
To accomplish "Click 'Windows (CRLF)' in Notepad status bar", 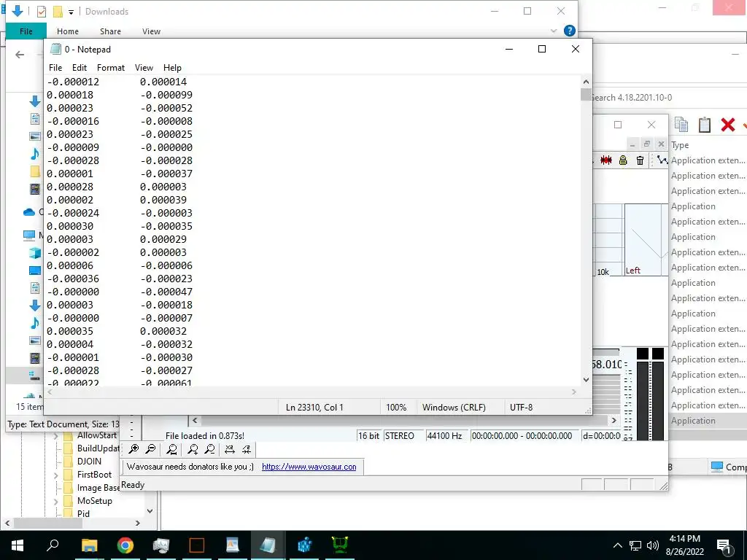I will coord(454,408).
